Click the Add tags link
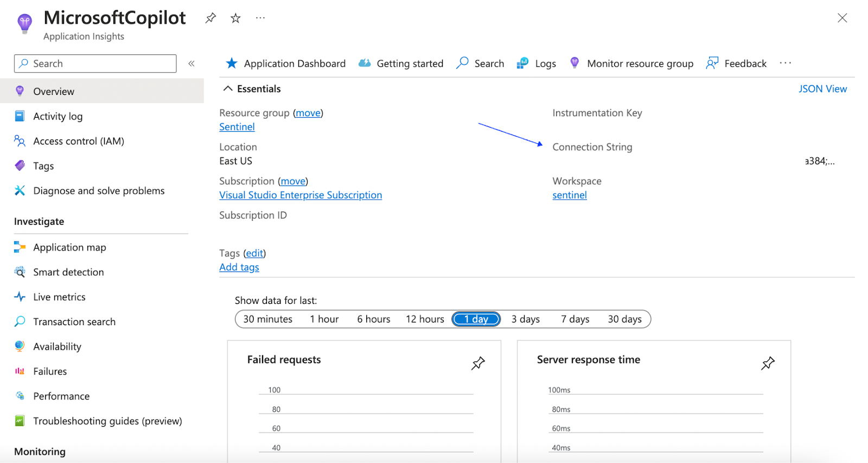The width and height of the screenshot is (868, 463). click(x=239, y=267)
